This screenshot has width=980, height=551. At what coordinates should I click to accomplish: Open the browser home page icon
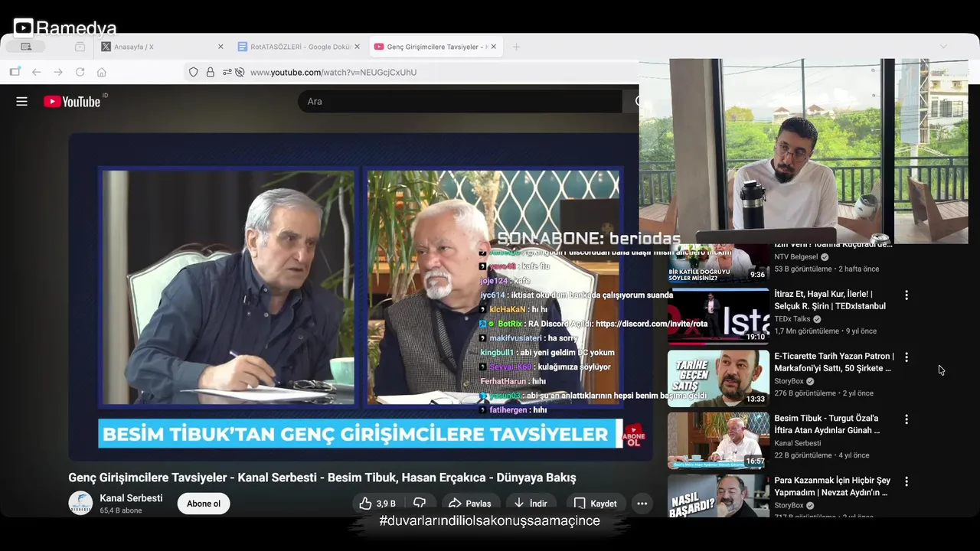pyautogui.click(x=101, y=72)
